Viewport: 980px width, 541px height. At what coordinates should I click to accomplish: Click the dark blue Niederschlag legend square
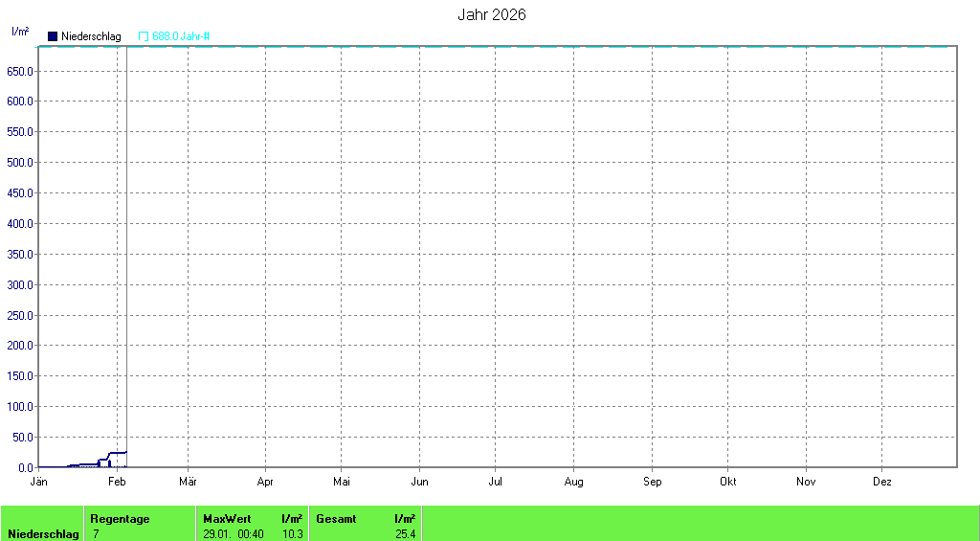click(x=53, y=36)
